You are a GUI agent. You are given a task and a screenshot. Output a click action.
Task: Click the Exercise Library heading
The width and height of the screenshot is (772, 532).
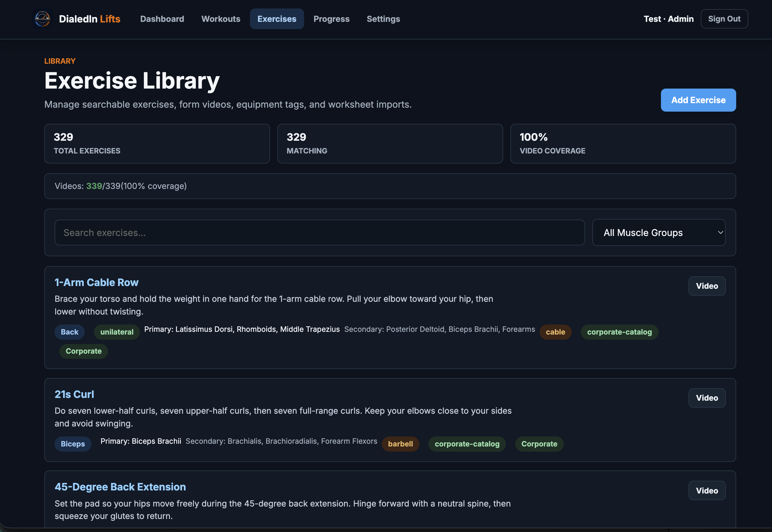pos(132,81)
